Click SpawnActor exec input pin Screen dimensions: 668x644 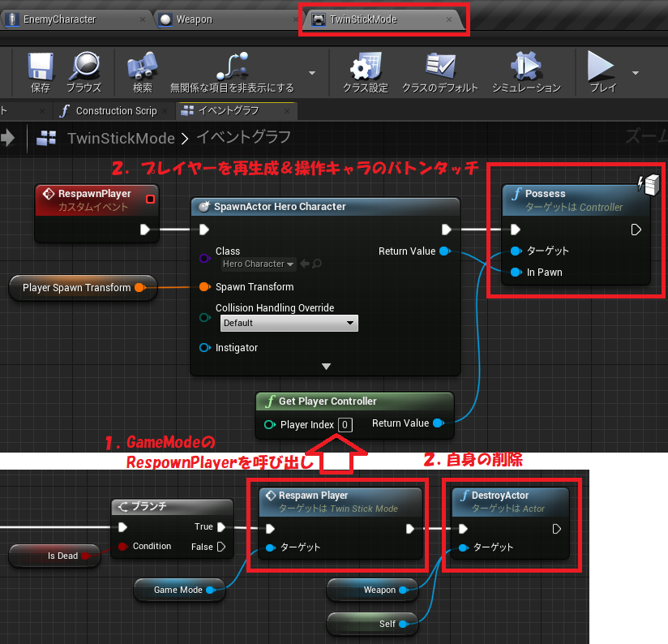point(204,230)
